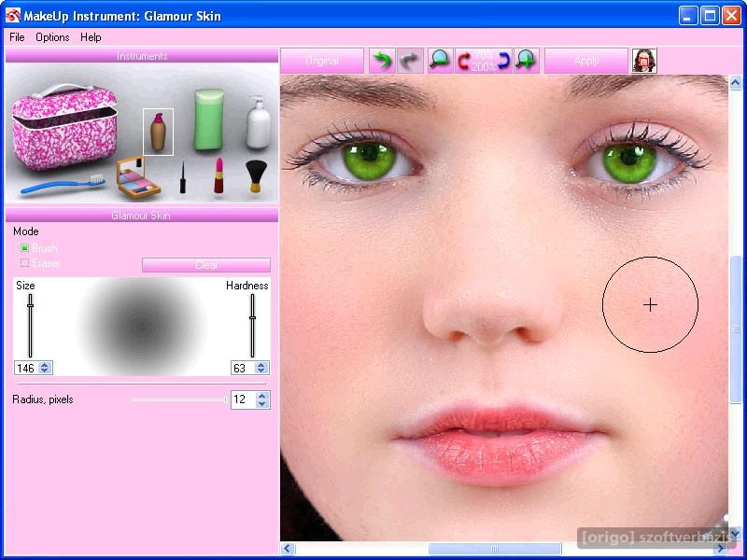Rotate right with the blue arrow
Viewport: 747px width, 560px height.
tap(504, 61)
